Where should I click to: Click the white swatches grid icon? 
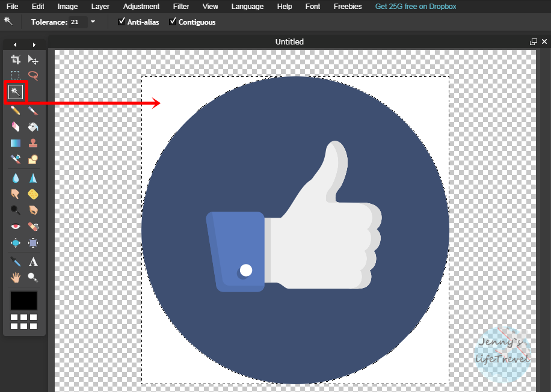click(x=23, y=322)
